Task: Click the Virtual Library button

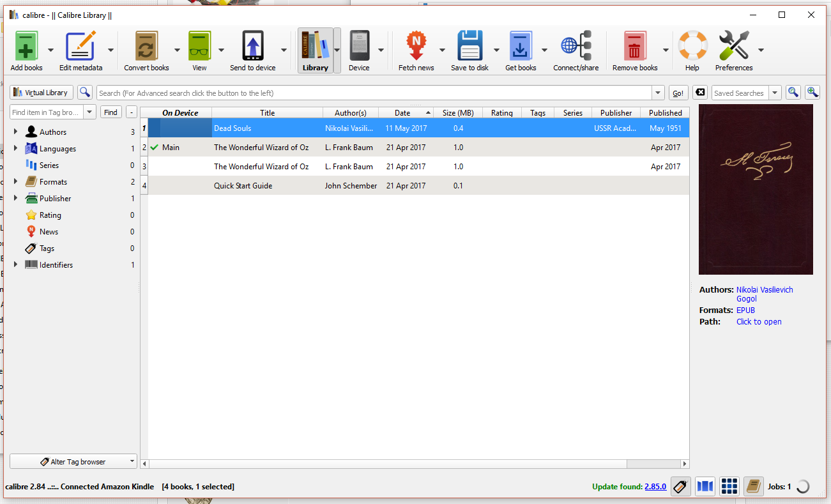Action: point(41,92)
